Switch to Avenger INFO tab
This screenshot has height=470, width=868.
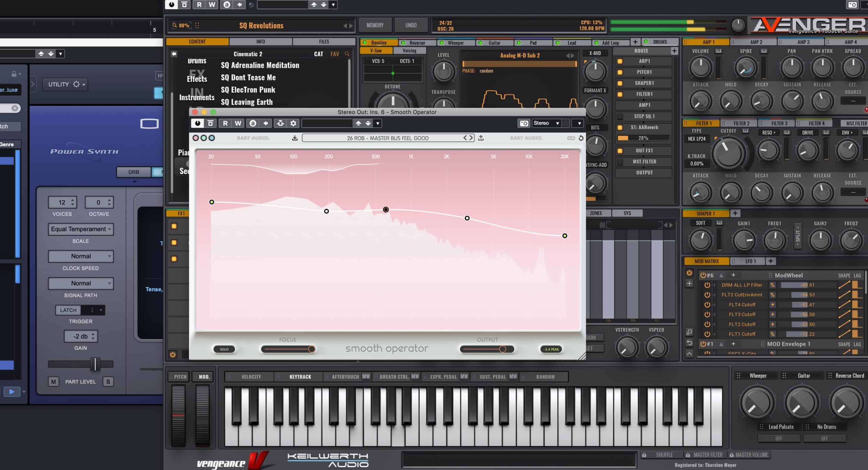(x=260, y=41)
